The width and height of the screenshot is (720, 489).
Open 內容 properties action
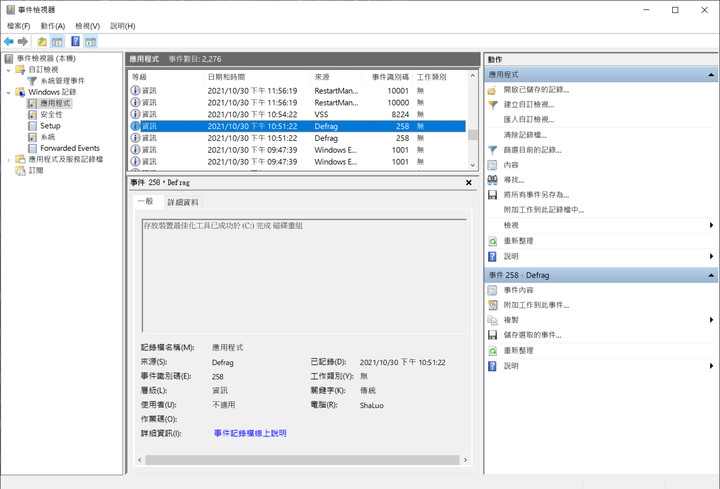click(x=511, y=165)
